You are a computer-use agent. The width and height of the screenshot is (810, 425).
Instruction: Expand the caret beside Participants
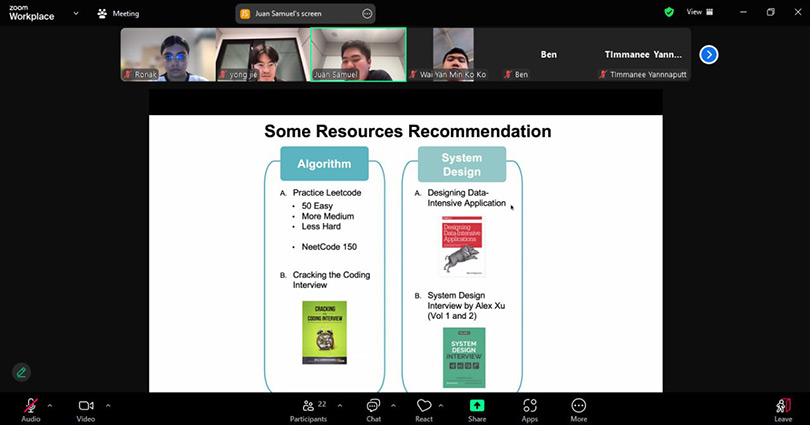pos(340,405)
